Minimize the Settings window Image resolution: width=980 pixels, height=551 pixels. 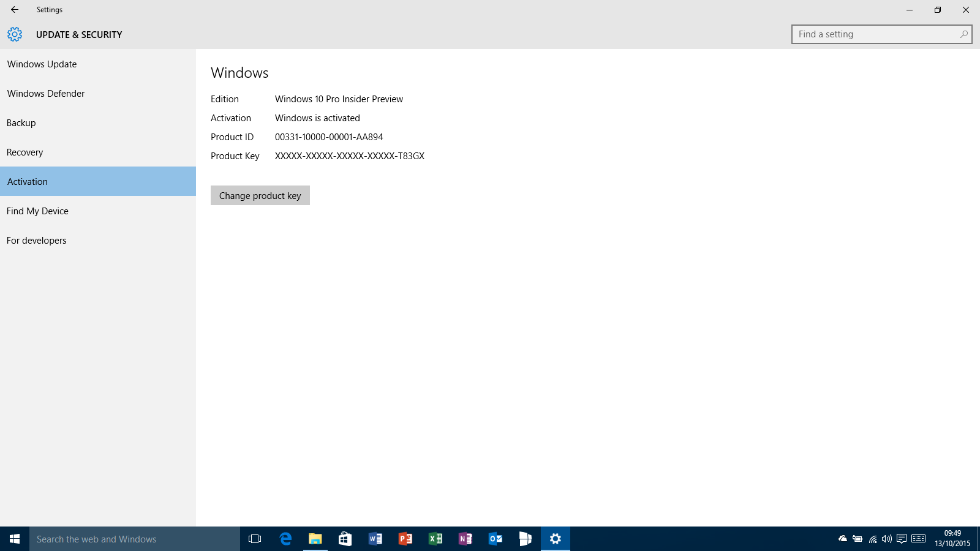click(x=910, y=10)
